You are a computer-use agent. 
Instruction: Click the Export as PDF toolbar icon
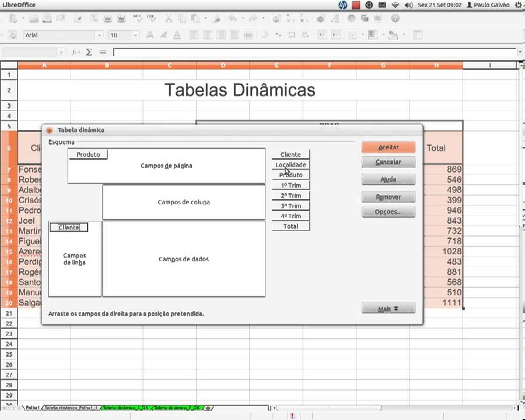(x=94, y=19)
